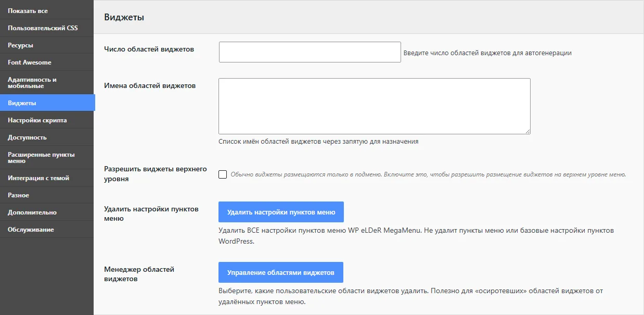644x315 pixels.
Task: Open the "Обслуживание" sidebar section
Action: tap(47, 230)
